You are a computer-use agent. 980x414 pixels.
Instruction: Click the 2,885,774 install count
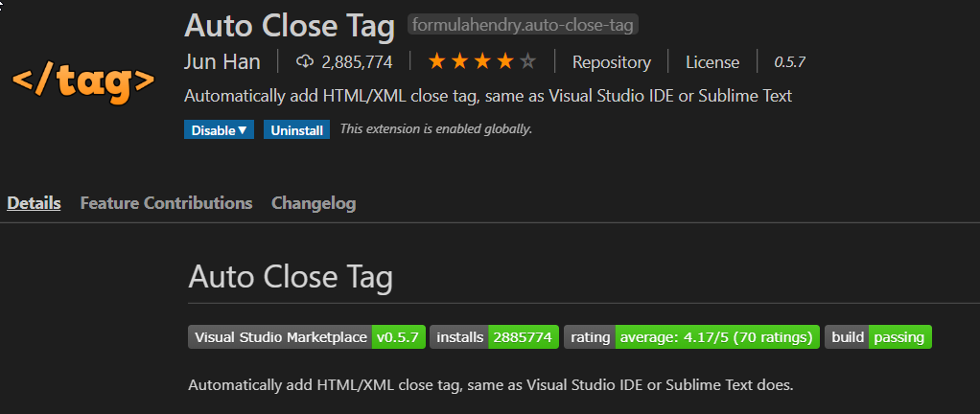click(357, 62)
